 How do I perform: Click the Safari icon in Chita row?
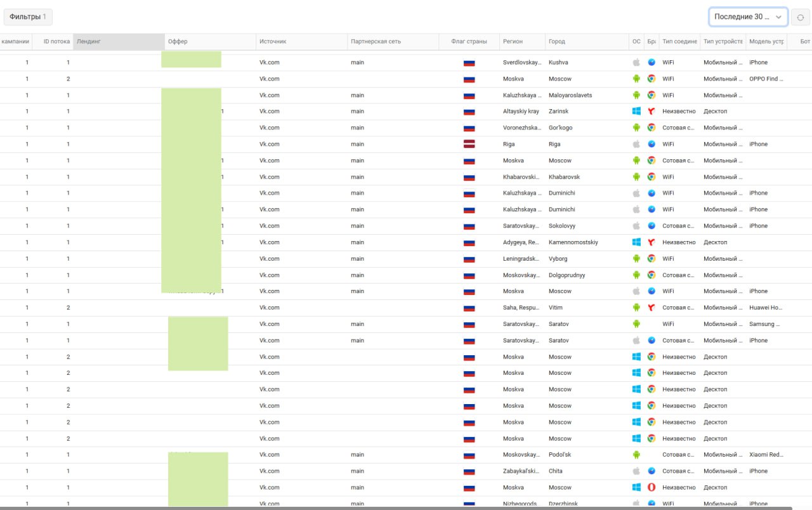[652, 471]
